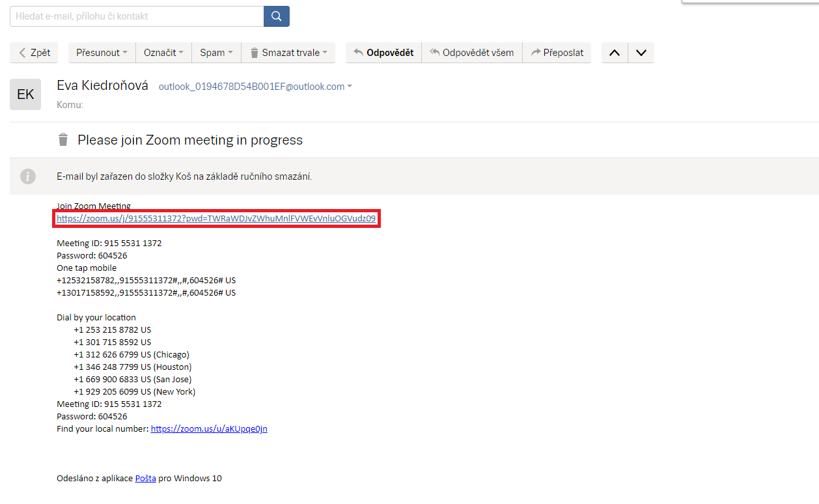Open the Označit dropdown
The height and width of the screenshot is (504, 819).
[163, 53]
